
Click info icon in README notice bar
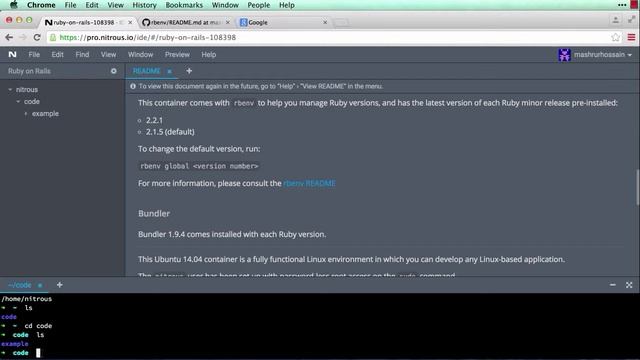[x=133, y=86]
